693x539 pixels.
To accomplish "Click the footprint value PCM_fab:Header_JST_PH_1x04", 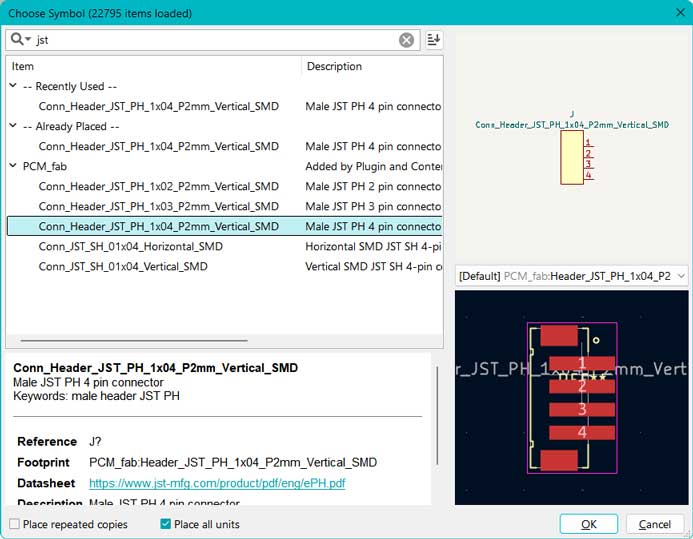I will [233, 462].
